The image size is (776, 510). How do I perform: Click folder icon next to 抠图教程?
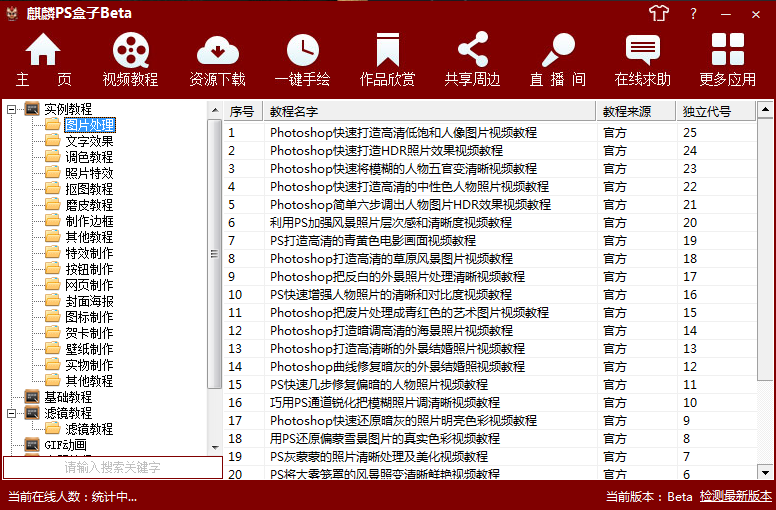pyautogui.click(x=52, y=188)
